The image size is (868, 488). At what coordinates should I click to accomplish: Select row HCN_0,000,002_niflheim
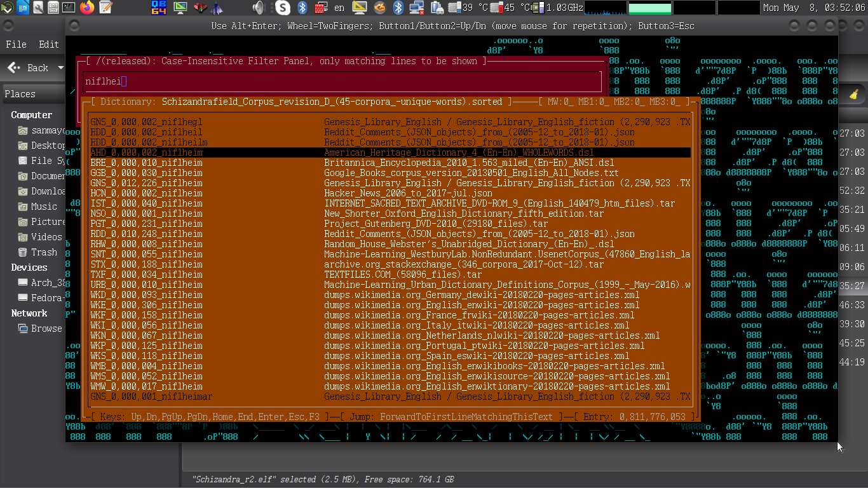pyautogui.click(x=390, y=193)
